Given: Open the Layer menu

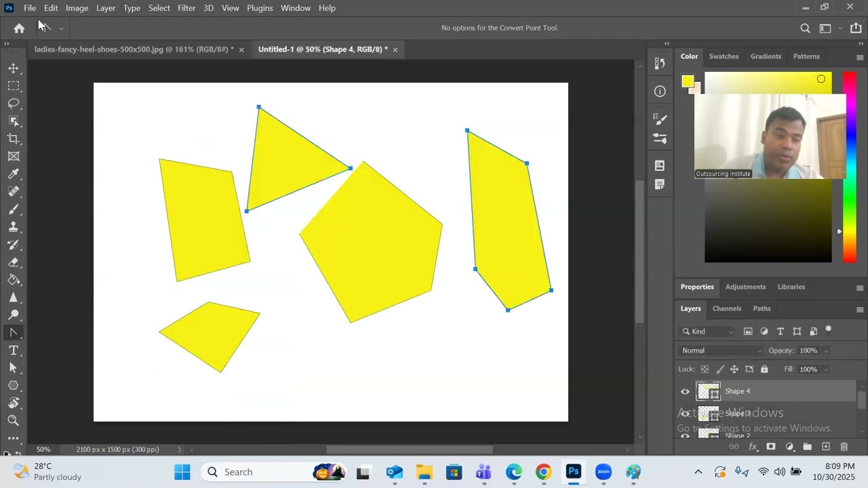Looking at the screenshot, I should coord(106,7).
